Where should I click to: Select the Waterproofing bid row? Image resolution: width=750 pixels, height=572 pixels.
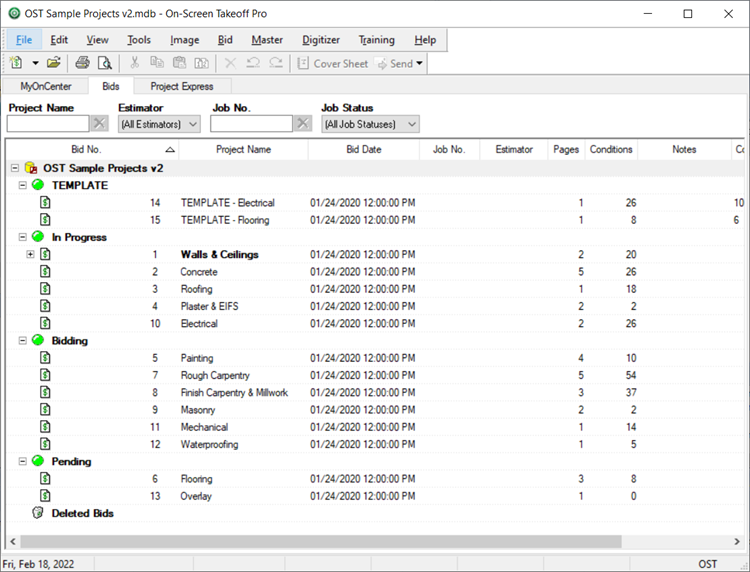375,444
